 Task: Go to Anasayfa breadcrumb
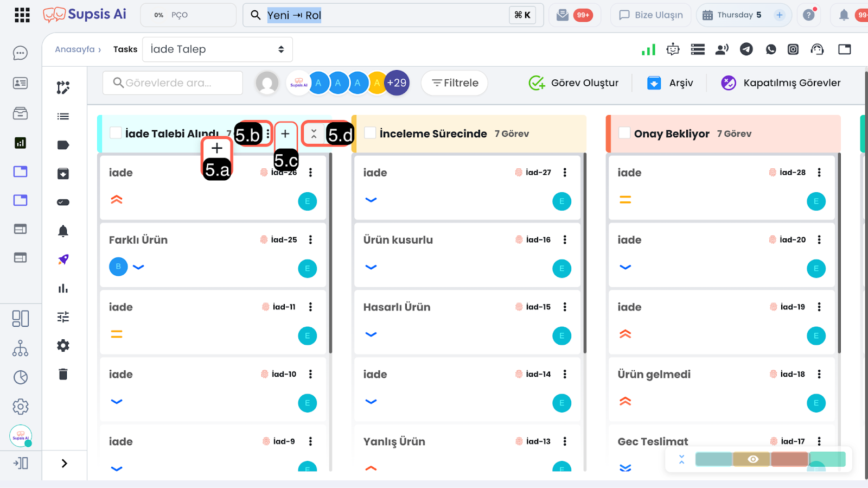click(75, 49)
